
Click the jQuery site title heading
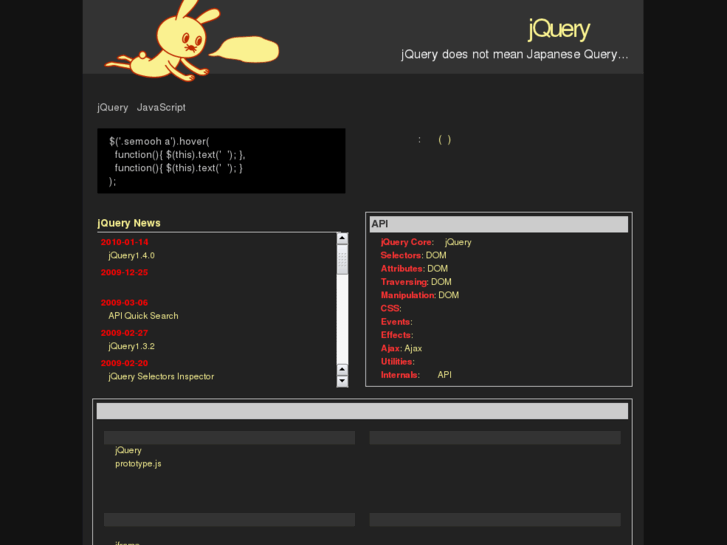[559, 29]
